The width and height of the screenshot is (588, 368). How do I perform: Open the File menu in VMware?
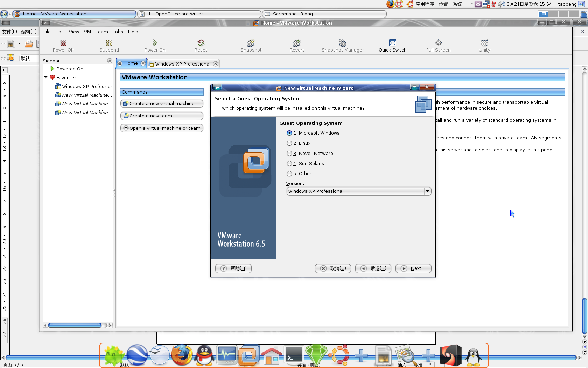(47, 32)
